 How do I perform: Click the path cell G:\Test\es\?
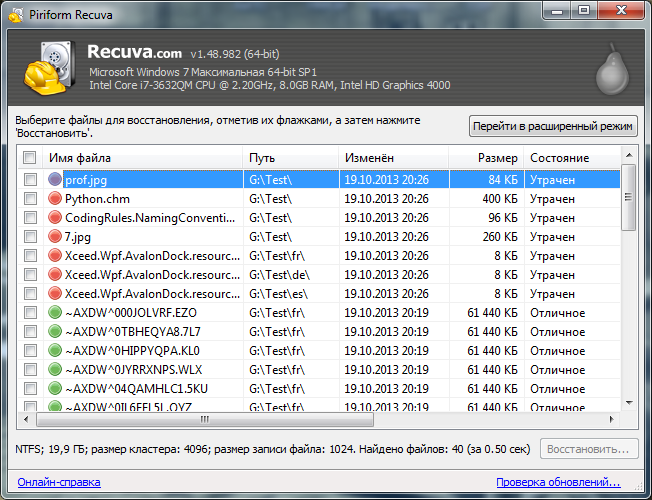point(279,294)
